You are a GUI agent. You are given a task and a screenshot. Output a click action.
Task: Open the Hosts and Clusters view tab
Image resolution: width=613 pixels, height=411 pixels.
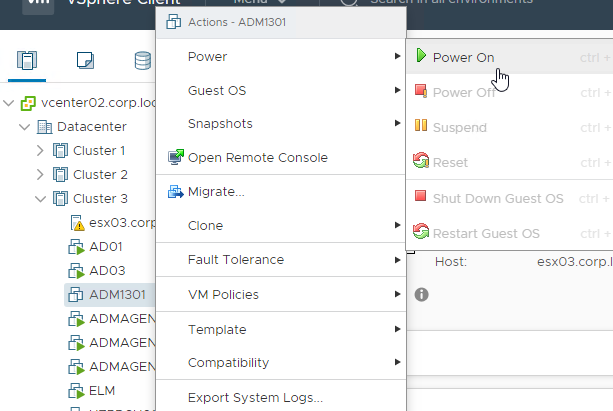(27, 61)
